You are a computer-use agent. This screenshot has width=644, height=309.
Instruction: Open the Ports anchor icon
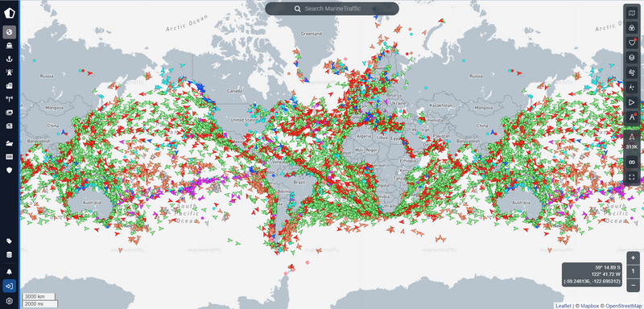(x=10, y=59)
